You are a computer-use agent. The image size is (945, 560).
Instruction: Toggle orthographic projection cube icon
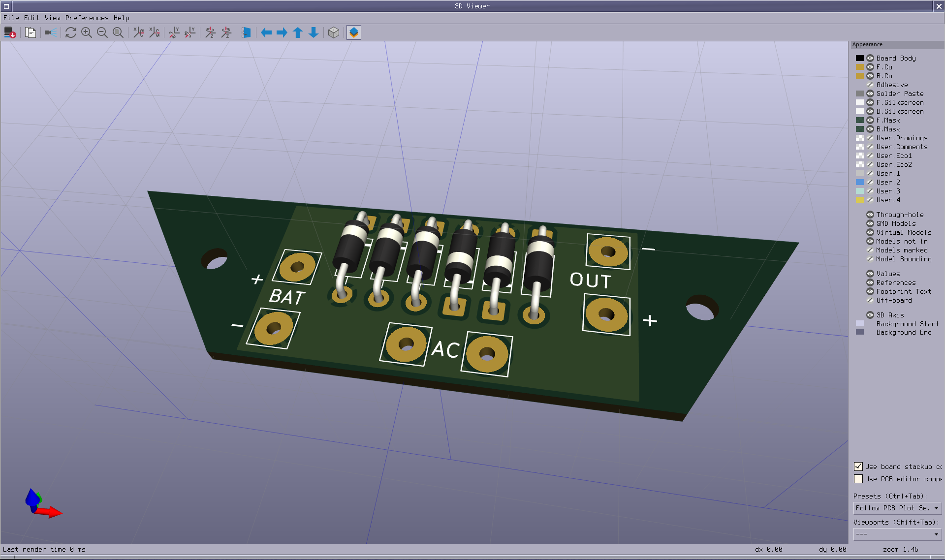click(x=334, y=32)
